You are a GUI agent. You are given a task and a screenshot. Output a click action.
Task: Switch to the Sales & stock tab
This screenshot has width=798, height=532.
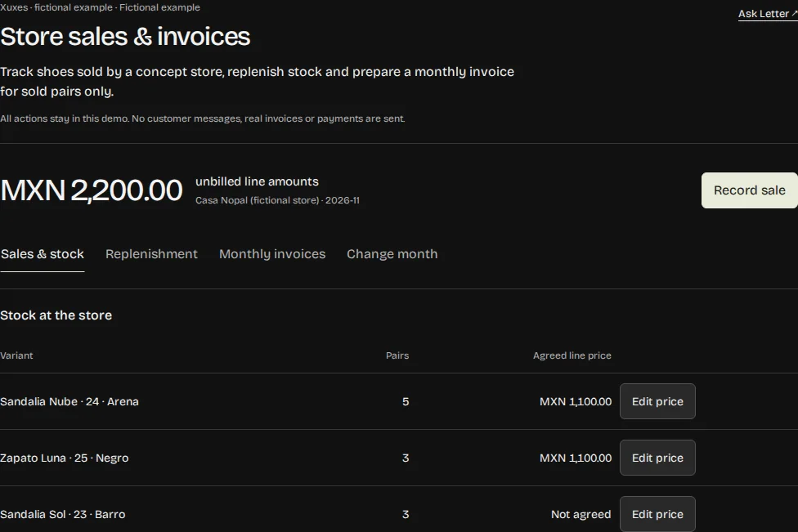(x=43, y=254)
